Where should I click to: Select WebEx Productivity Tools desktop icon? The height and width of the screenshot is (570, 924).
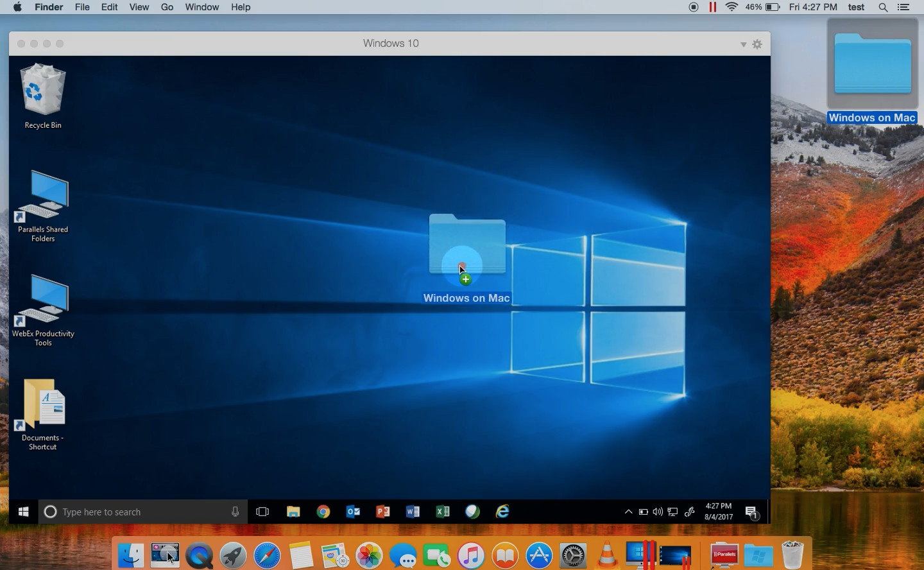(43, 311)
